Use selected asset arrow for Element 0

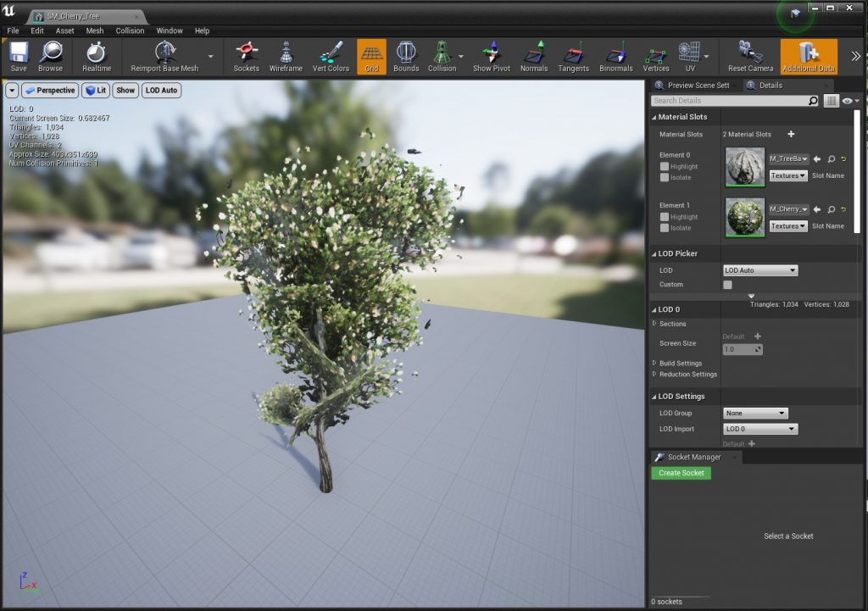[x=817, y=158]
